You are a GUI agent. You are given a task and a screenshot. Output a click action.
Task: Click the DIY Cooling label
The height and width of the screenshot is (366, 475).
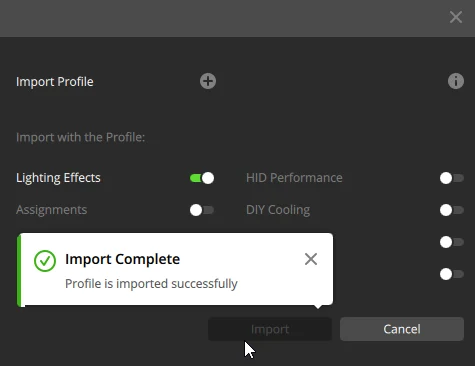point(278,210)
